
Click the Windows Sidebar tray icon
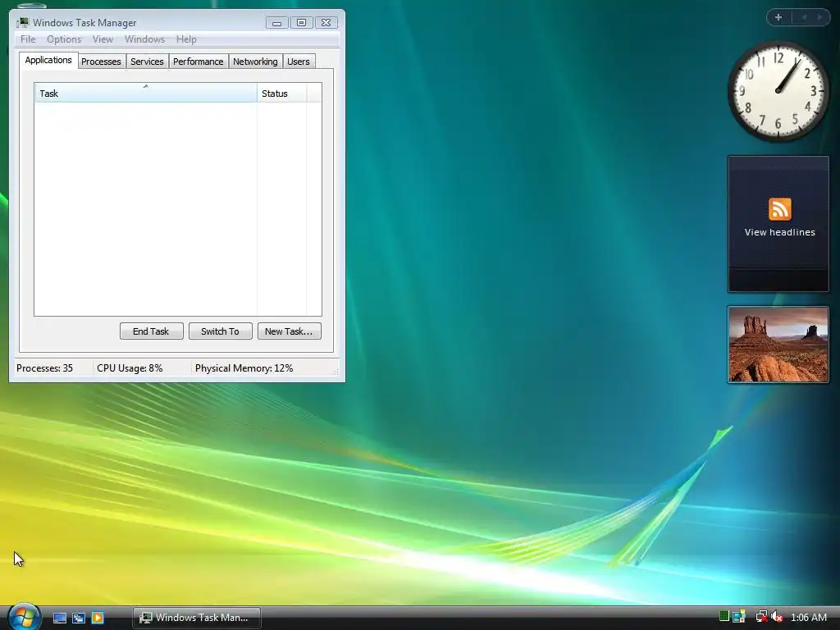tap(739, 617)
